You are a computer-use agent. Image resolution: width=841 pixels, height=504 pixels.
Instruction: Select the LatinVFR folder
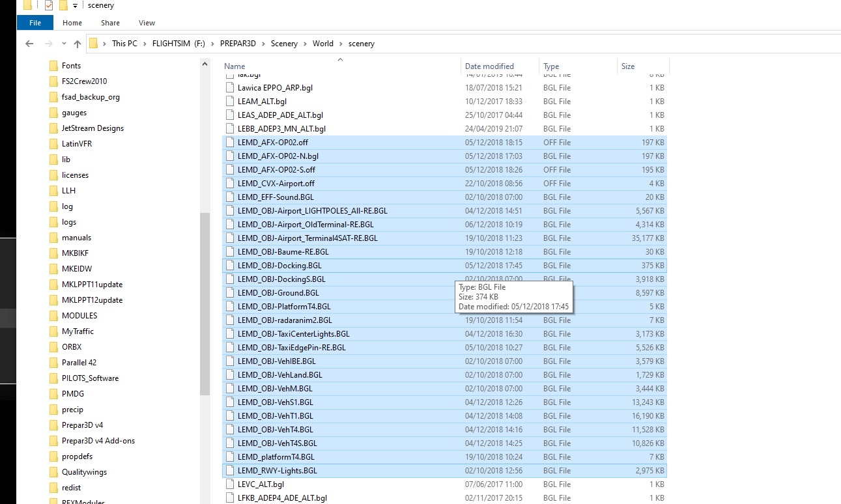click(76, 144)
